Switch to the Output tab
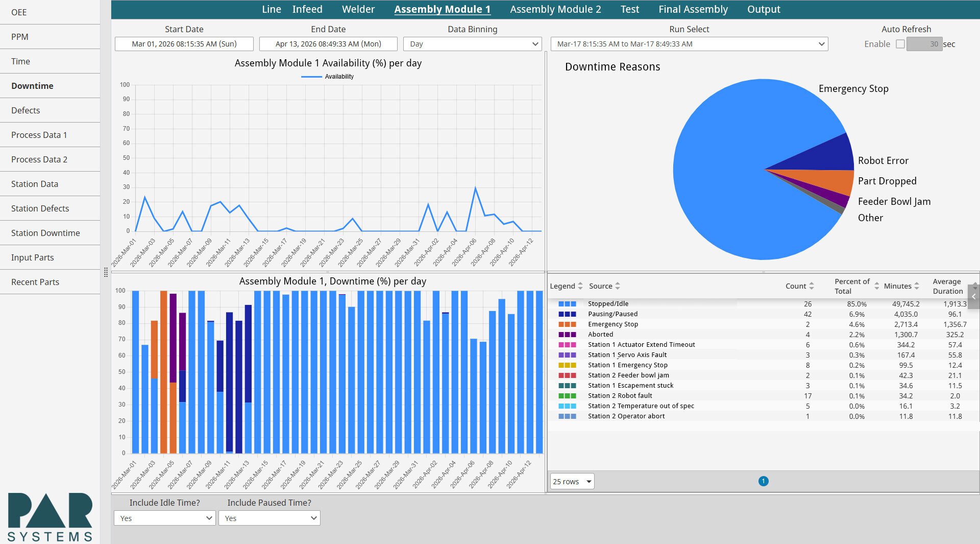The image size is (980, 544). [764, 9]
